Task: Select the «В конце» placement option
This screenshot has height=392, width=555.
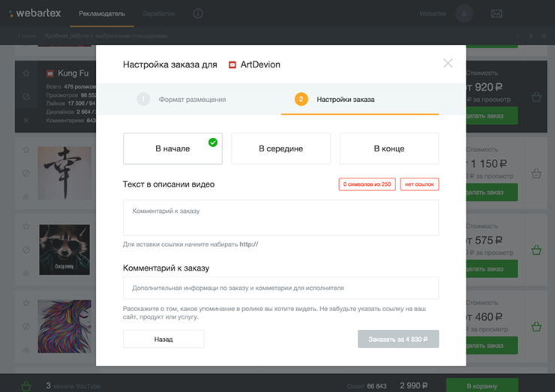Action: tap(388, 148)
